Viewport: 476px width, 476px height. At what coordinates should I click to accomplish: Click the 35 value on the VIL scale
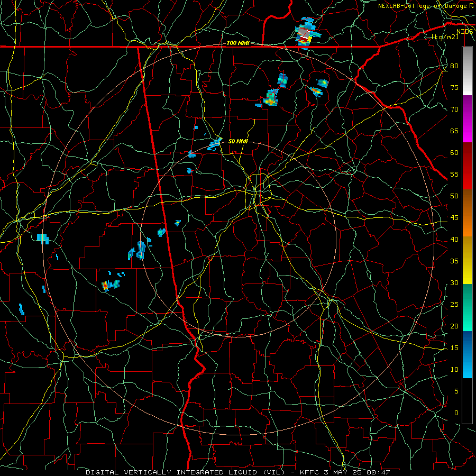pos(454,261)
